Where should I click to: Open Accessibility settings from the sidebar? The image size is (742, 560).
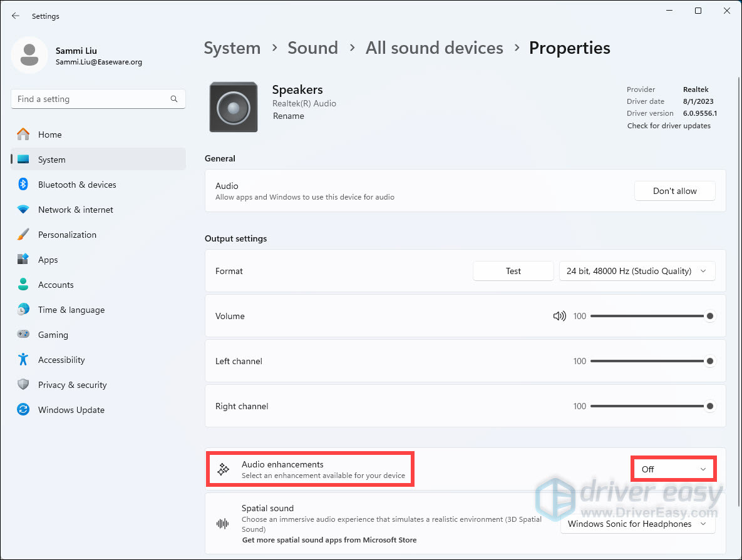tap(61, 359)
